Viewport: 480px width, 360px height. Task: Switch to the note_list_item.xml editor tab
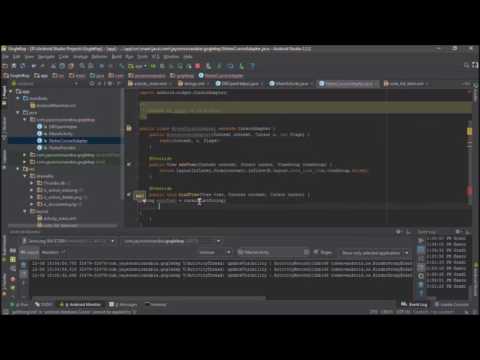tap(406, 84)
